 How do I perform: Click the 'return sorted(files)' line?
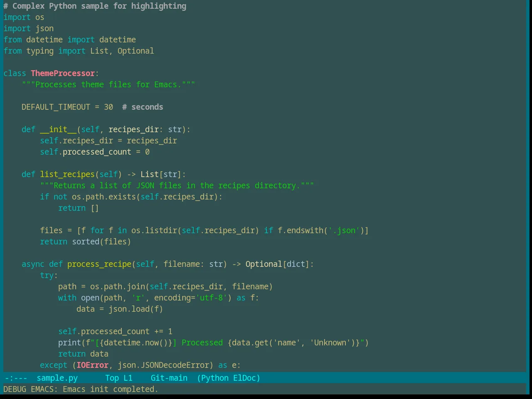(85, 241)
